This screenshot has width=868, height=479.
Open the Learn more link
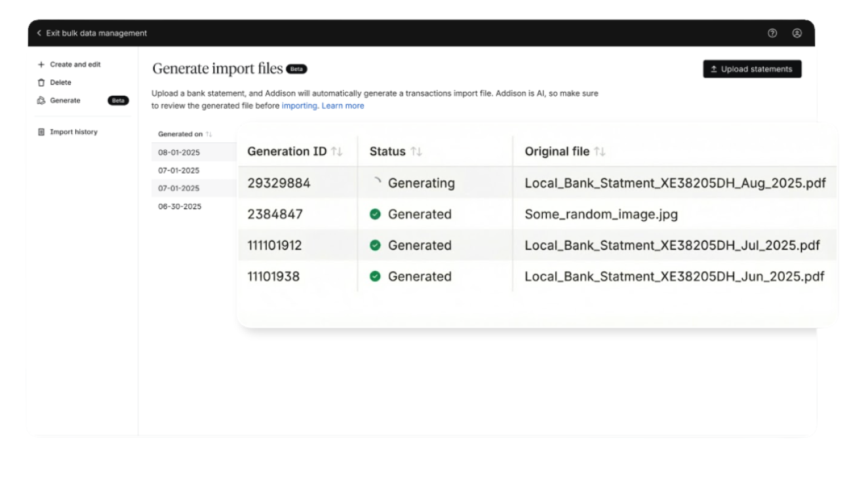coord(342,105)
